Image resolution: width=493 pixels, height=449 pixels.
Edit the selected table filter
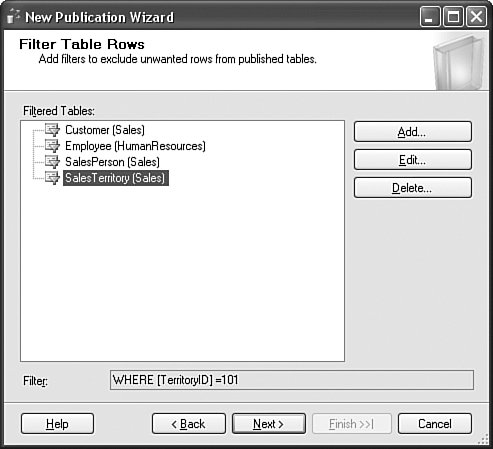413,160
